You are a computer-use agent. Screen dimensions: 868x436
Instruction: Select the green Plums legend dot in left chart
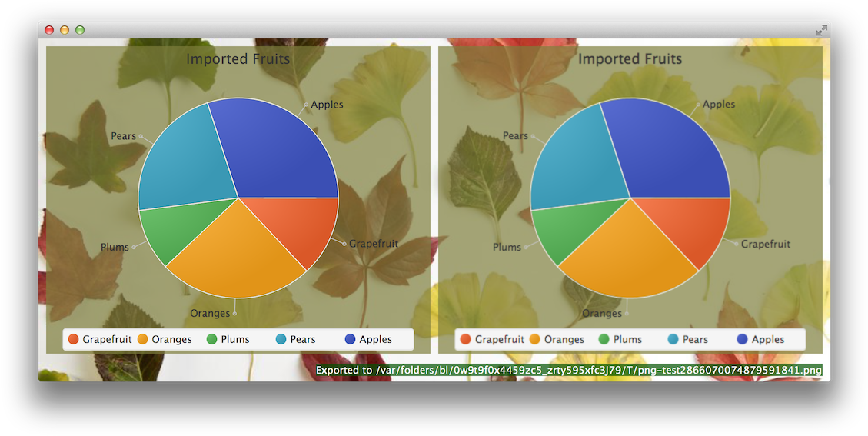click(x=212, y=339)
